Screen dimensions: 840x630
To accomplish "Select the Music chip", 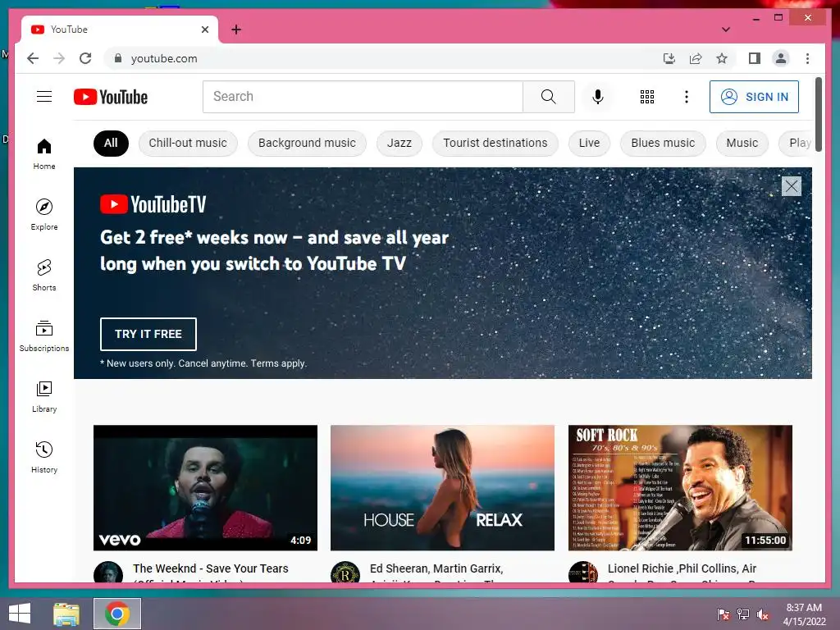I will coord(742,143).
